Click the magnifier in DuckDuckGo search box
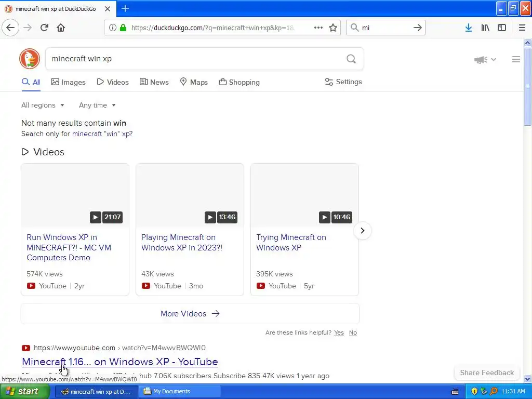This screenshot has height=399, width=532. pos(351,59)
